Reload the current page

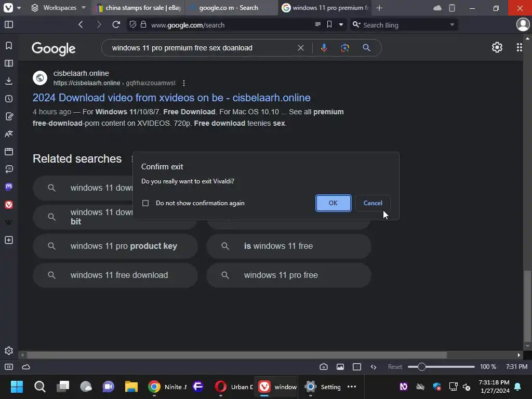[x=116, y=24]
